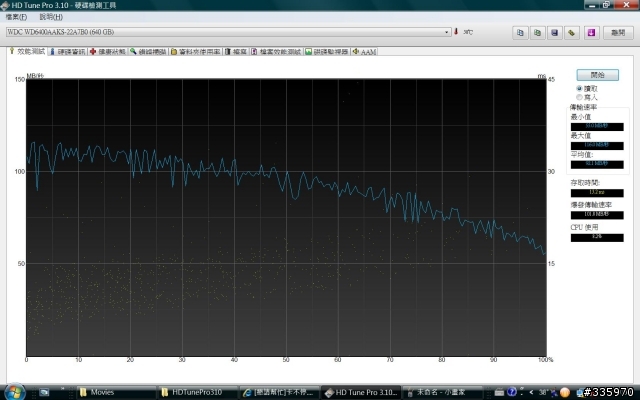
Task: Open the Help menu (說明)
Action: click(51, 17)
